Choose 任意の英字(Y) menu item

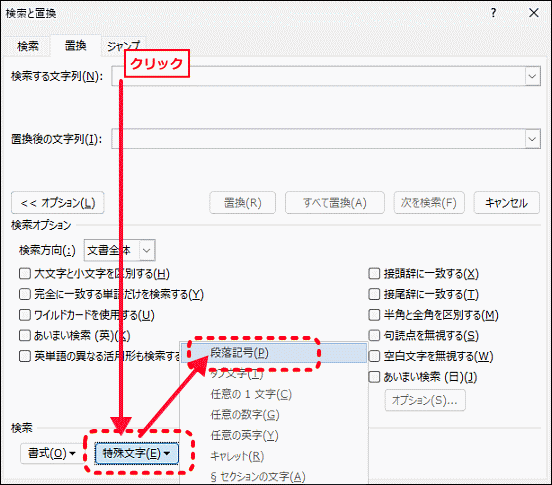pyautogui.click(x=274, y=436)
